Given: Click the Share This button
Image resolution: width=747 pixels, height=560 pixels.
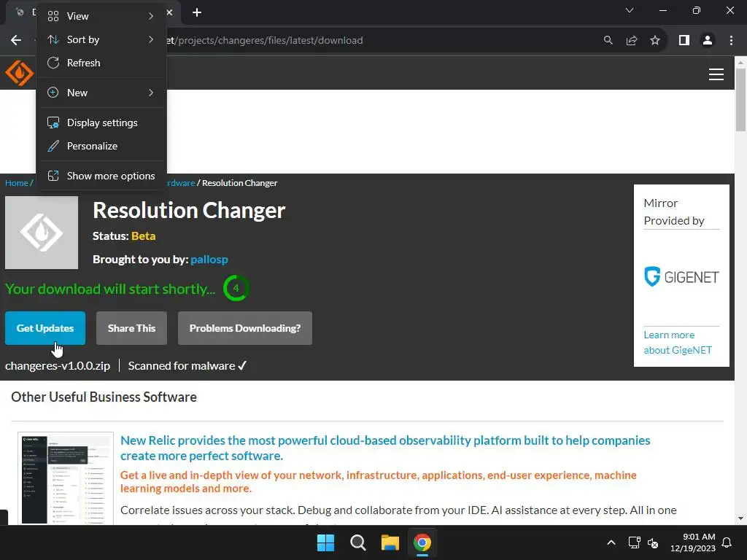Looking at the screenshot, I should (131, 328).
